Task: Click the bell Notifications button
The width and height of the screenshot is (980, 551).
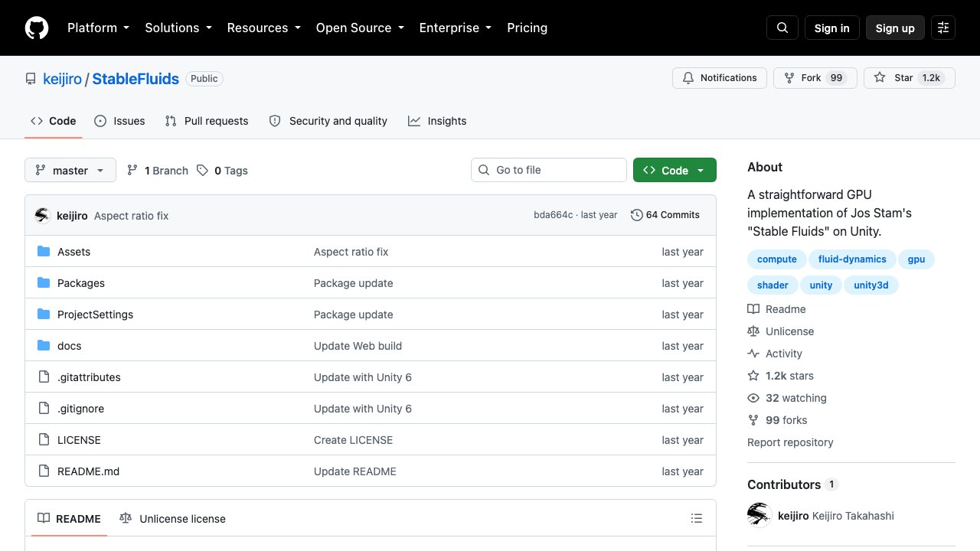Action: [720, 78]
